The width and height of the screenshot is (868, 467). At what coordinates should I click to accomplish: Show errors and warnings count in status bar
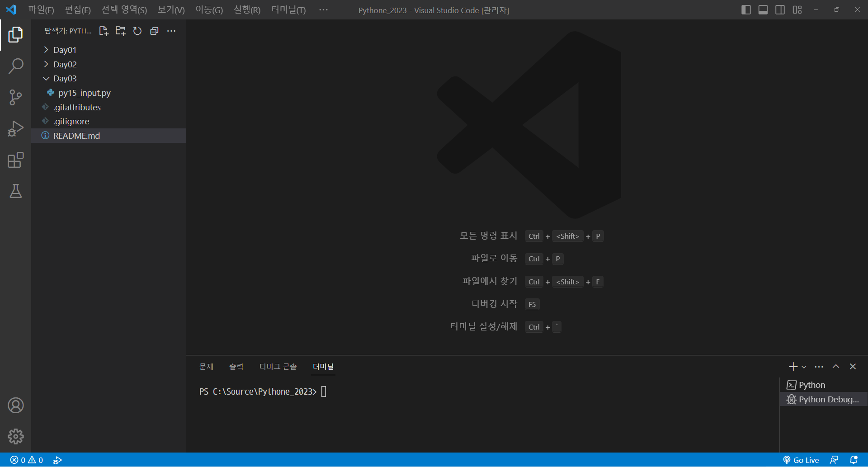[27, 460]
